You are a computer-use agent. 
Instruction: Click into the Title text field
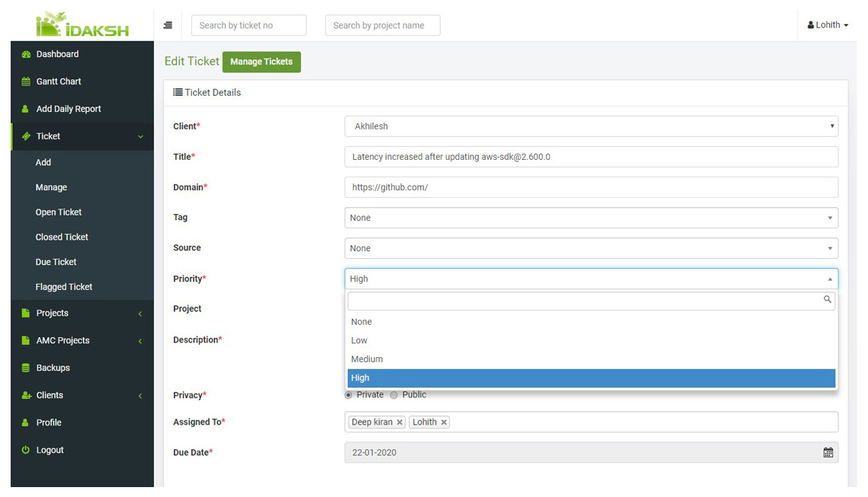tap(591, 157)
